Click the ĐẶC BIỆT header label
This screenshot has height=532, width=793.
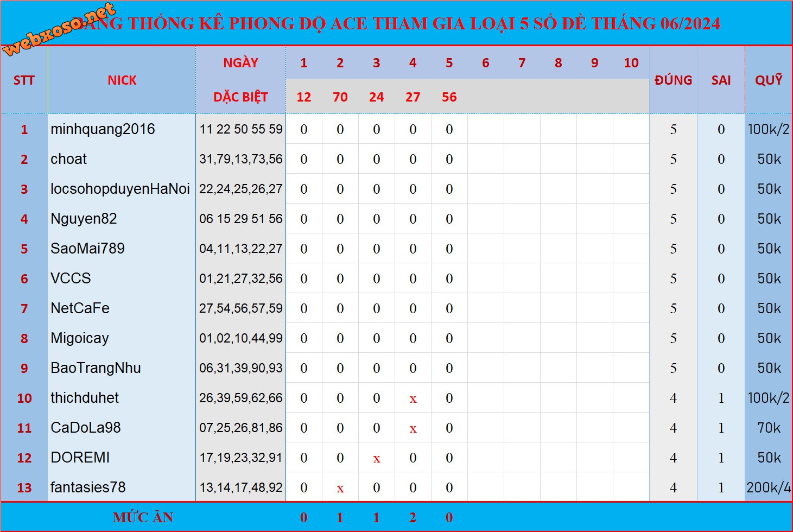tap(240, 97)
